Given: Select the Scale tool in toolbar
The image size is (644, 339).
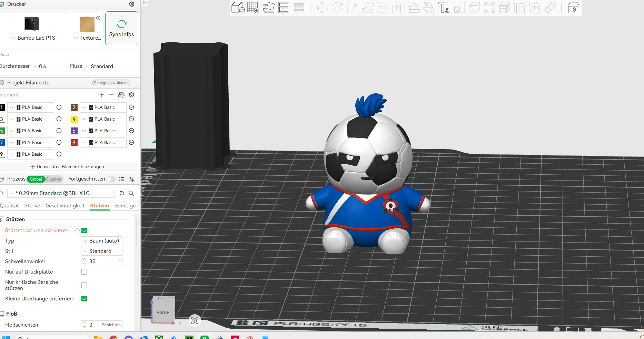Looking at the screenshot, I should [353, 8].
